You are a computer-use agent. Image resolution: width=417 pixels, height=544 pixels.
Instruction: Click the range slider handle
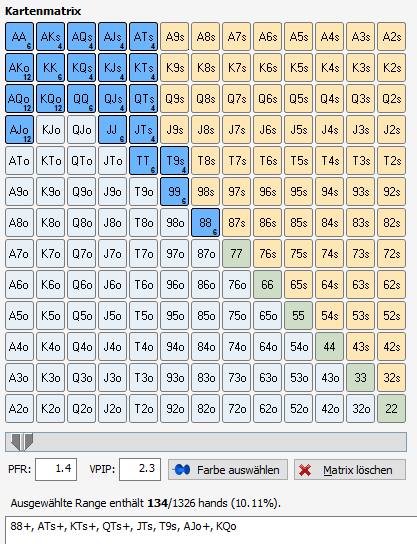pos(22,442)
